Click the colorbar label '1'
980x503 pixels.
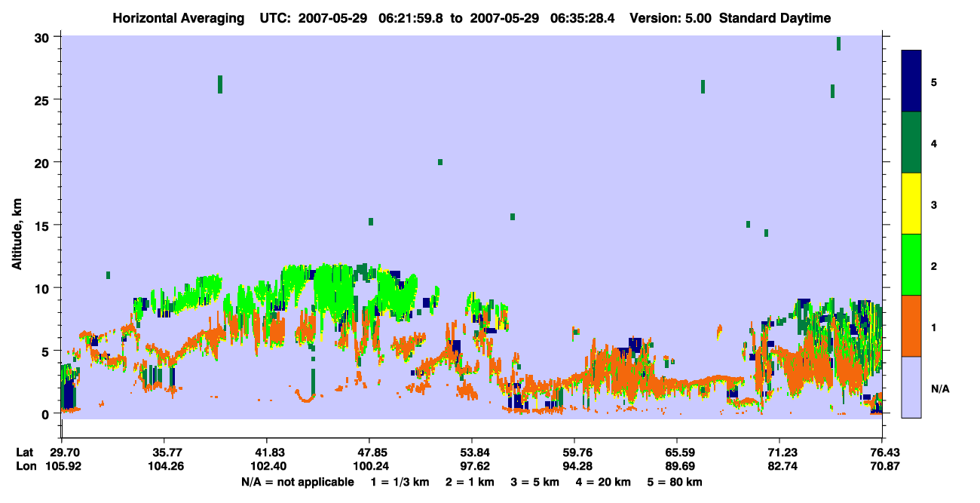click(x=933, y=327)
